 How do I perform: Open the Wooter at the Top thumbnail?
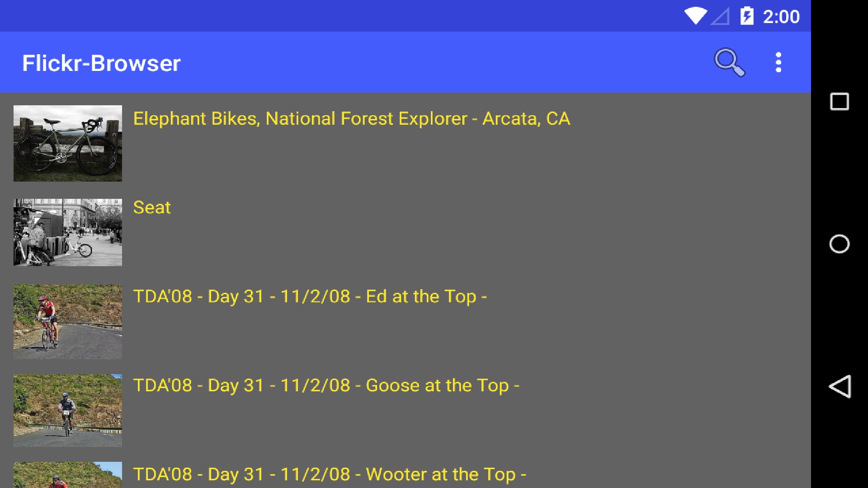pos(68,475)
